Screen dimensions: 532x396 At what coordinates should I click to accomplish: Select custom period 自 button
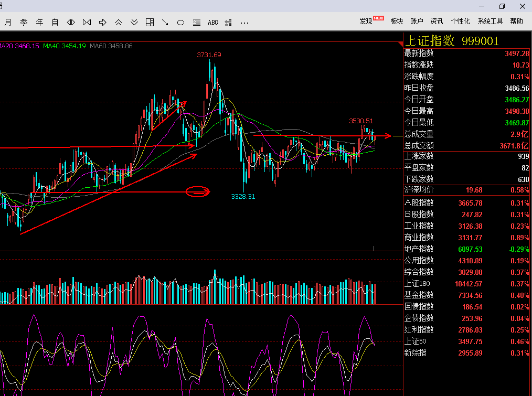[55, 23]
